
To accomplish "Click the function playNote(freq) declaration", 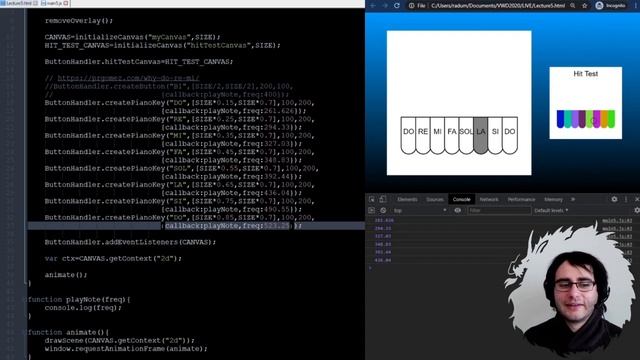I will click(x=79, y=300).
